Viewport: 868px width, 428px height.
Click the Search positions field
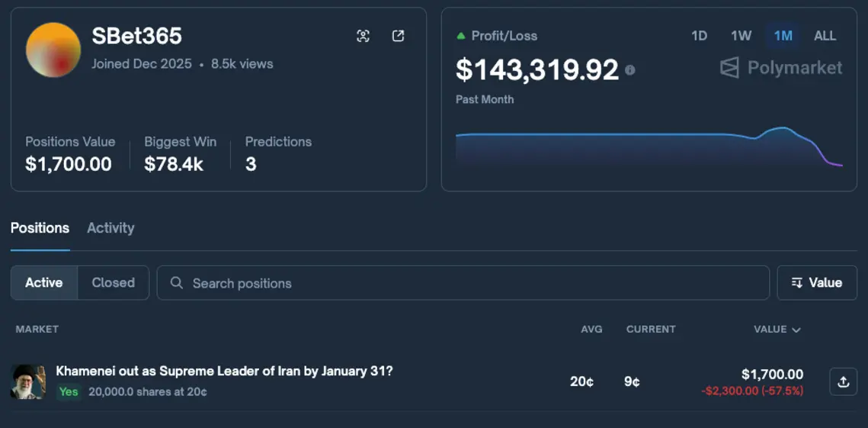click(472, 283)
